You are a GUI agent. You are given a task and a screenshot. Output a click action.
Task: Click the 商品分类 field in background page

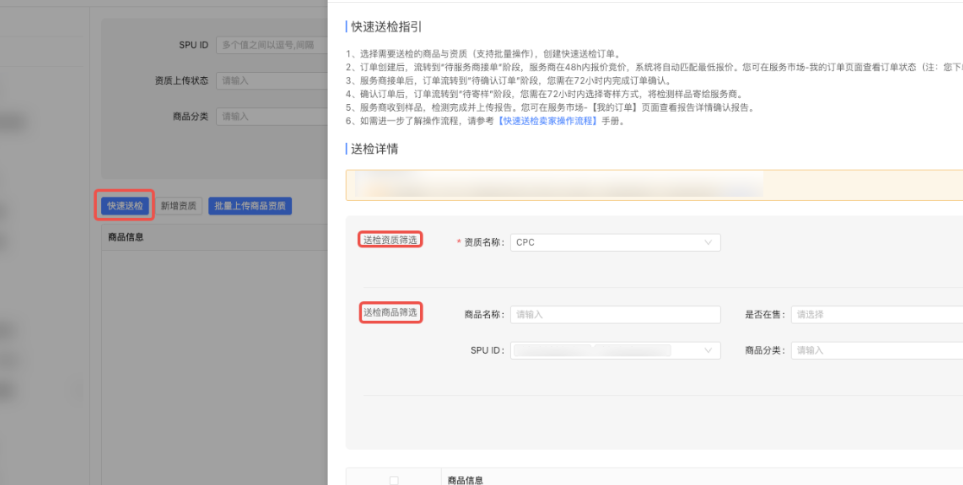[272, 117]
